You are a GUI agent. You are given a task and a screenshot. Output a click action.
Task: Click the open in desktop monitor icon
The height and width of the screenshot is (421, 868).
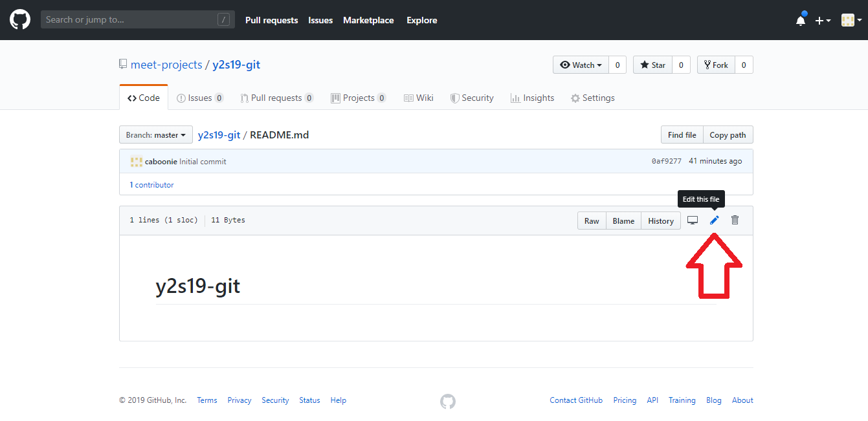tap(693, 220)
